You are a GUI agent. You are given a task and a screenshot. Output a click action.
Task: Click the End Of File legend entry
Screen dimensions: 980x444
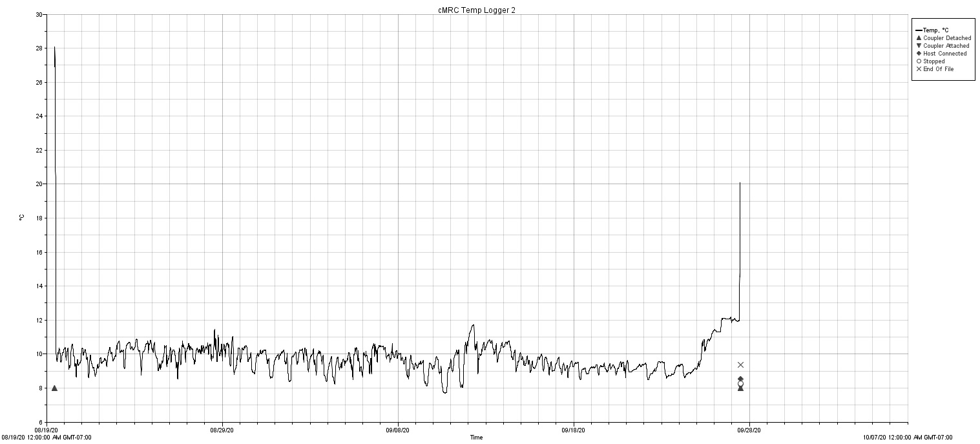pyautogui.click(x=938, y=69)
